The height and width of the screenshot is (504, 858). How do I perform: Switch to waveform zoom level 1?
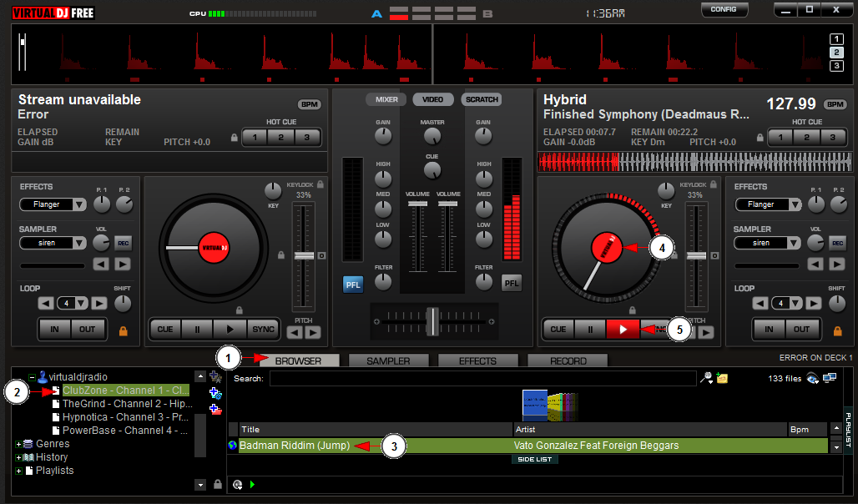click(x=836, y=39)
